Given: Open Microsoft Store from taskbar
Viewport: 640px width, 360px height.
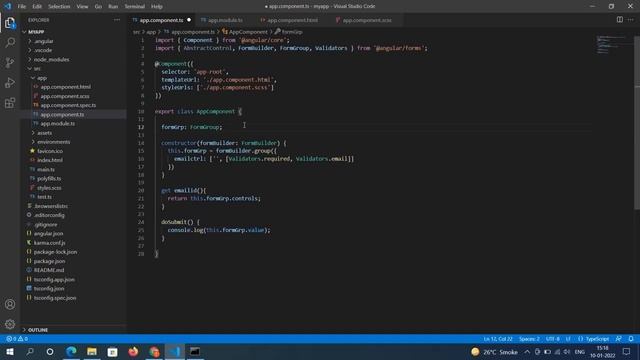Looking at the screenshot, I should [x=113, y=351].
